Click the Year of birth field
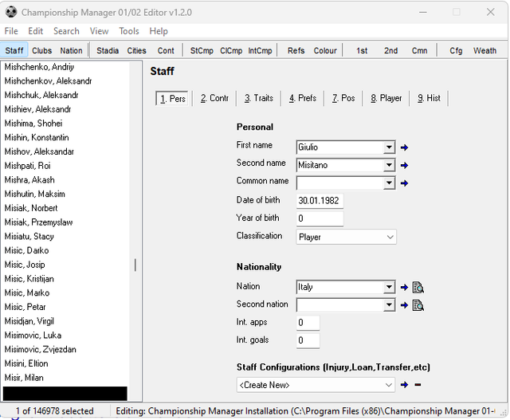This screenshot has width=510, height=420. [x=320, y=218]
